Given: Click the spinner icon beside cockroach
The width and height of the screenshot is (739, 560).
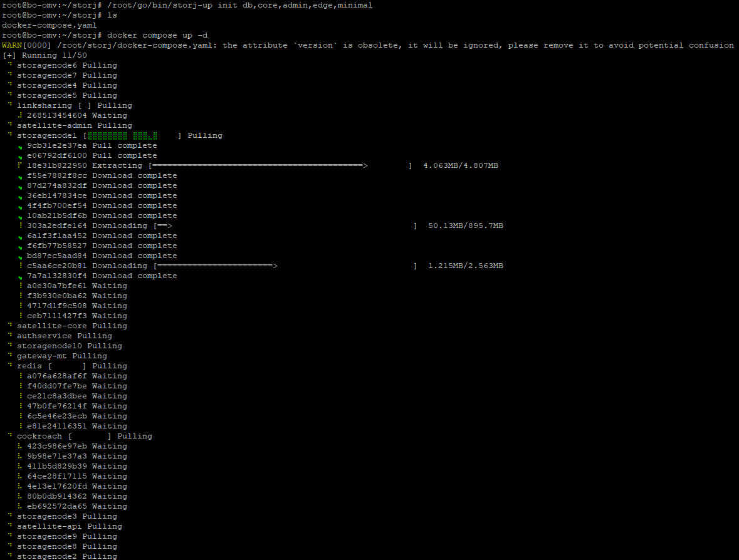Looking at the screenshot, I should click(10, 436).
